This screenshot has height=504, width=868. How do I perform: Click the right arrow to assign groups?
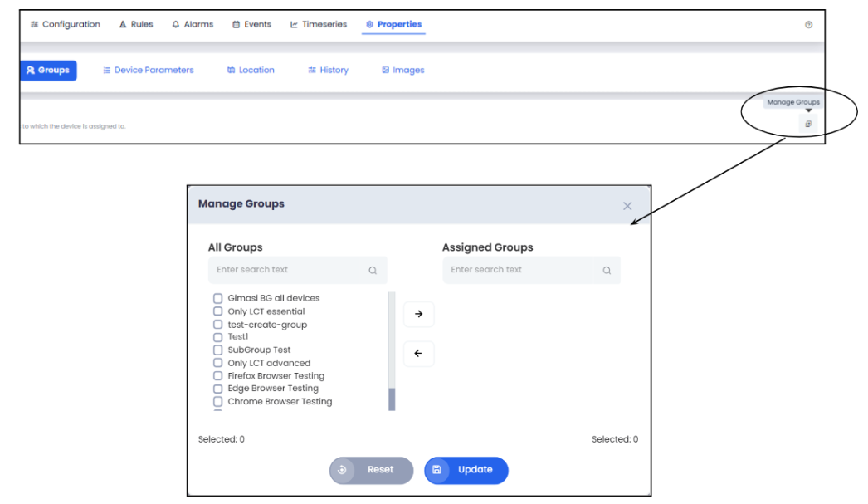(x=418, y=314)
